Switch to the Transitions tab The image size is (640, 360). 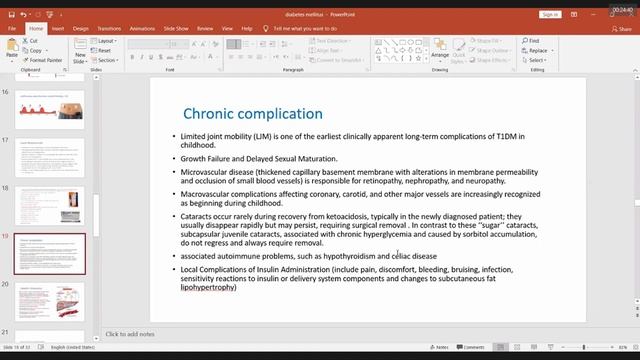pyautogui.click(x=109, y=29)
